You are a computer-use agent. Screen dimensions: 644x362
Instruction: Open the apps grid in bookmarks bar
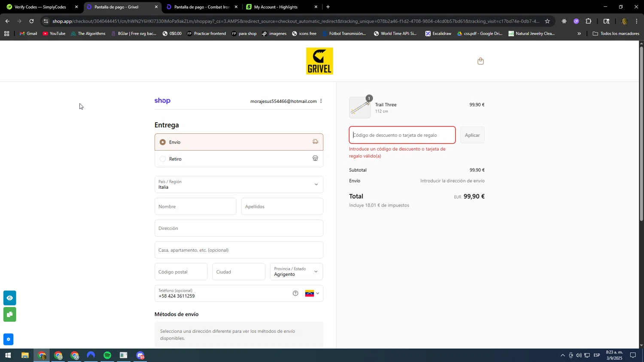[x=6, y=33]
